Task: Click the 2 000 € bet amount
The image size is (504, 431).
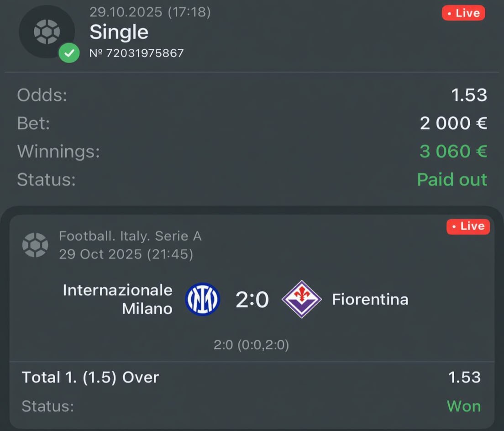Action: pos(453,123)
